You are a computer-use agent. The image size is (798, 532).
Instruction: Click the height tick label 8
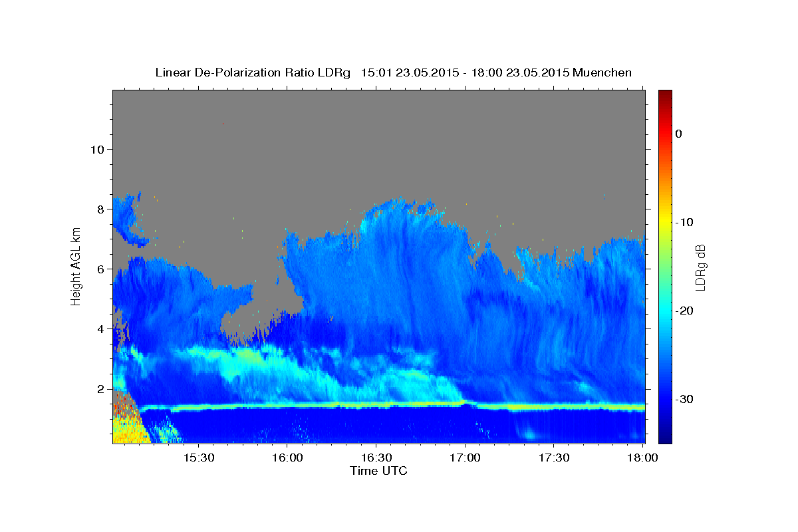[100, 209]
